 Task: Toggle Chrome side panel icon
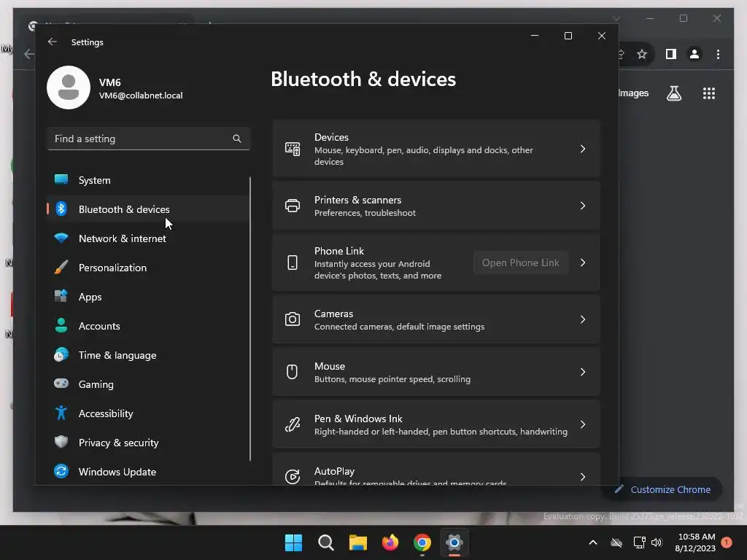coord(671,54)
